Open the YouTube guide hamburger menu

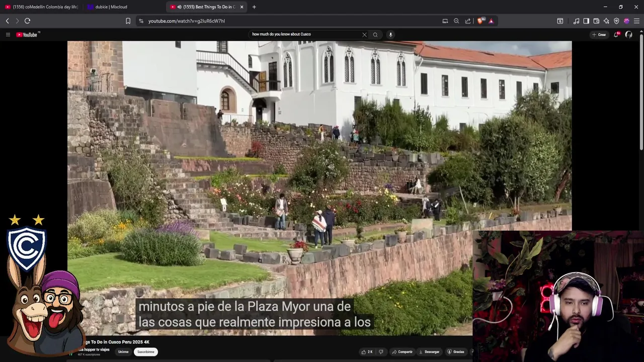tap(8, 35)
